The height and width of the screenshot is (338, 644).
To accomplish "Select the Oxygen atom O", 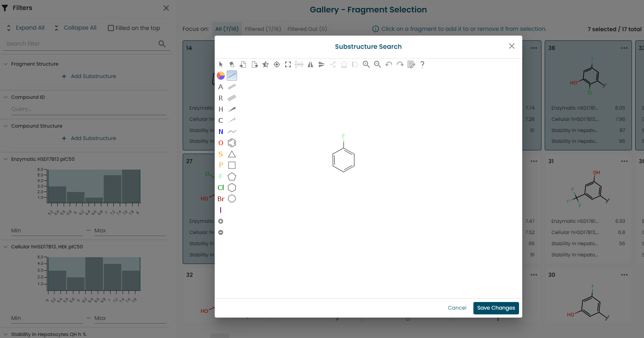I will click(x=221, y=143).
